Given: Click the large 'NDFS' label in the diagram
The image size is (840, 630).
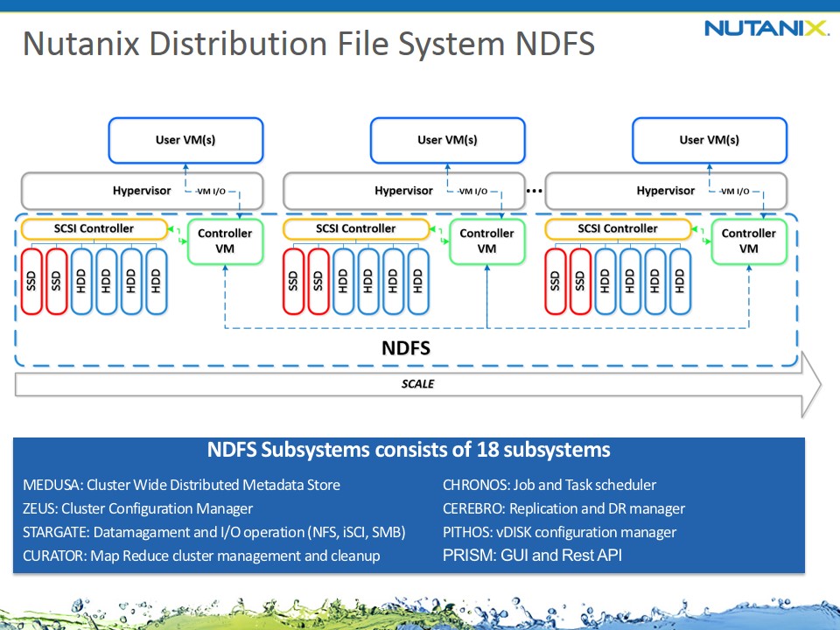Looking at the screenshot, I should tap(406, 348).
